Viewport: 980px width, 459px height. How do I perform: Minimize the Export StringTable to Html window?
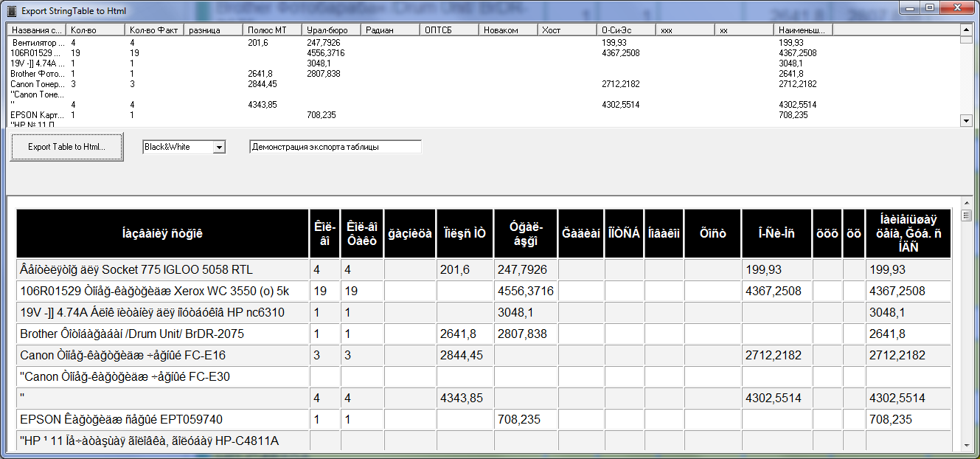911,7
